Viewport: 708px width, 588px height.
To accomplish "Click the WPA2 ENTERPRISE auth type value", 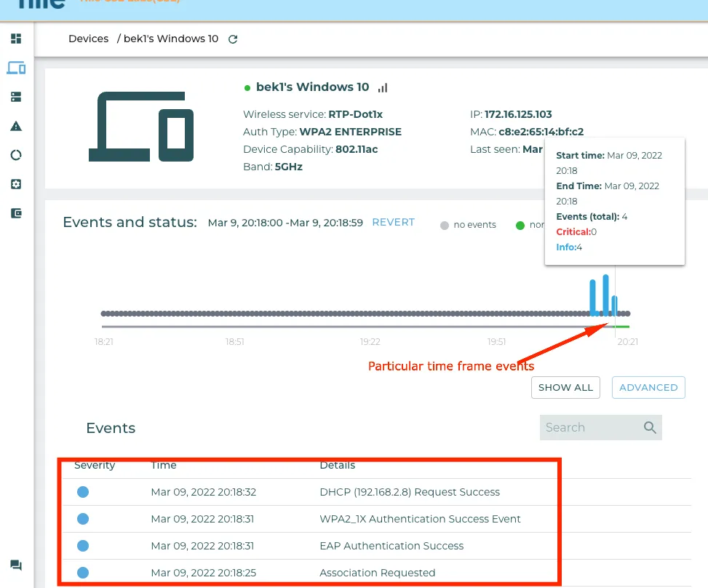I will coord(351,132).
